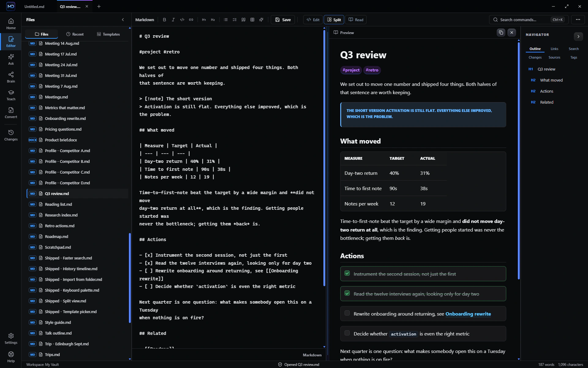This screenshot has height=368, width=588.
Task: Open the more options ellipsis menu
Action: [x=578, y=20]
